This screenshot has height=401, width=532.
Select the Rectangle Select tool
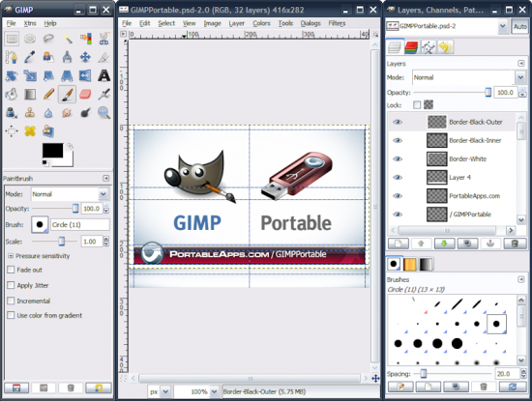[12, 39]
